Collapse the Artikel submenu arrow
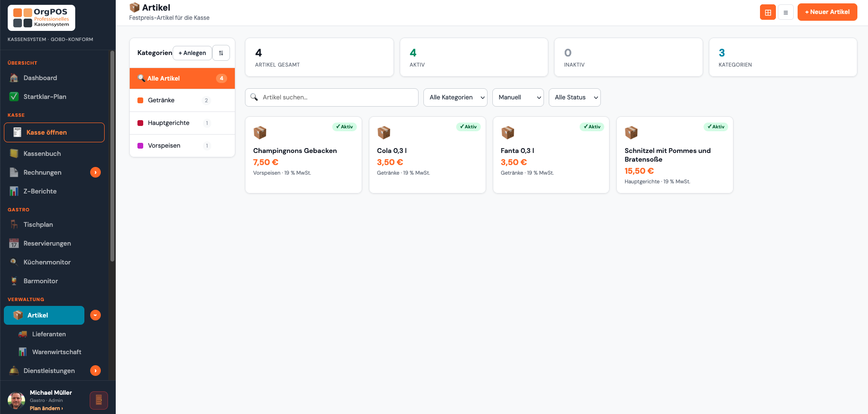Image resolution: width=868 pixels, height=414 pixels. [95, 315]
